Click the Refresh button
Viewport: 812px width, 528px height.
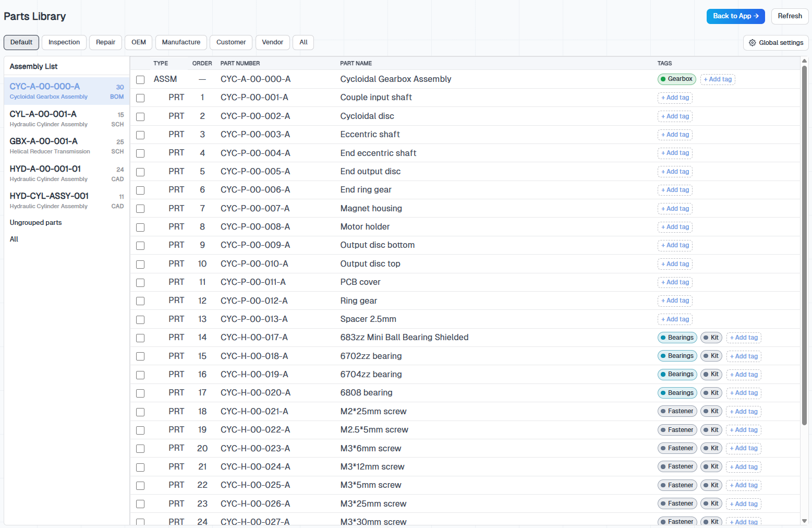pos(790,16)
